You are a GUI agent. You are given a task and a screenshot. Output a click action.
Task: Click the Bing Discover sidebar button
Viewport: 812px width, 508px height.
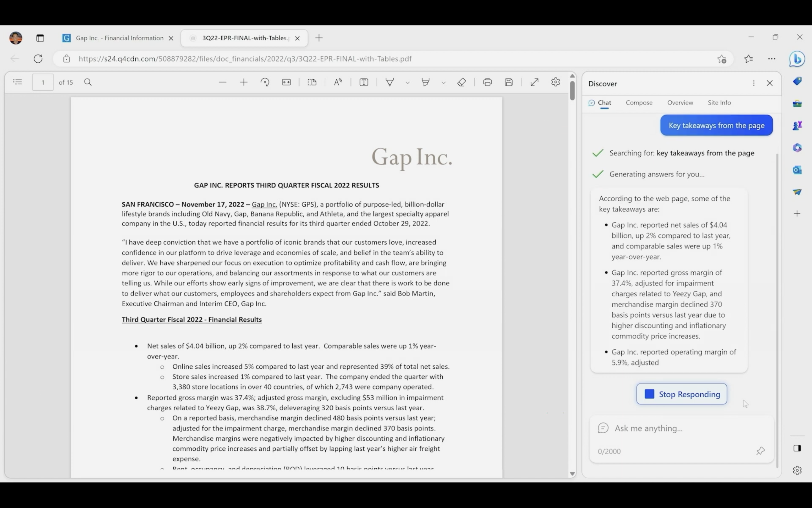pos(797,59)
